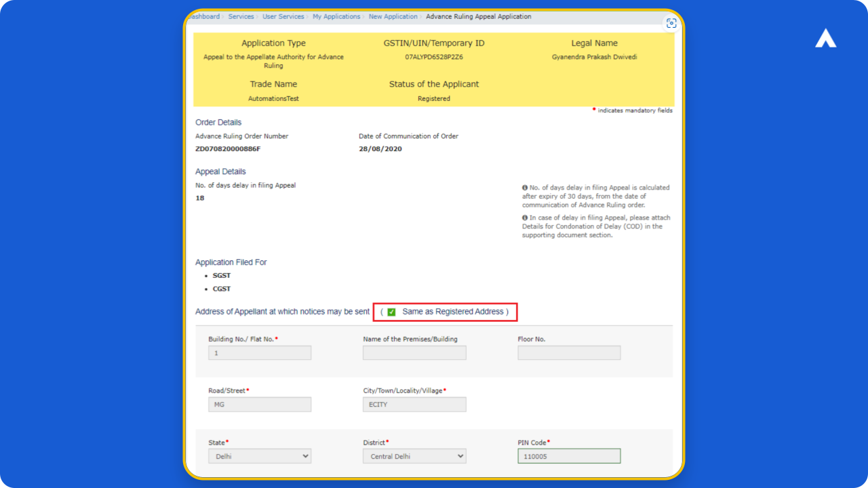Viewport: 868px width, 488px height.
Task: Click the PIN Code field 110005
Action: [x=569, y=456]
